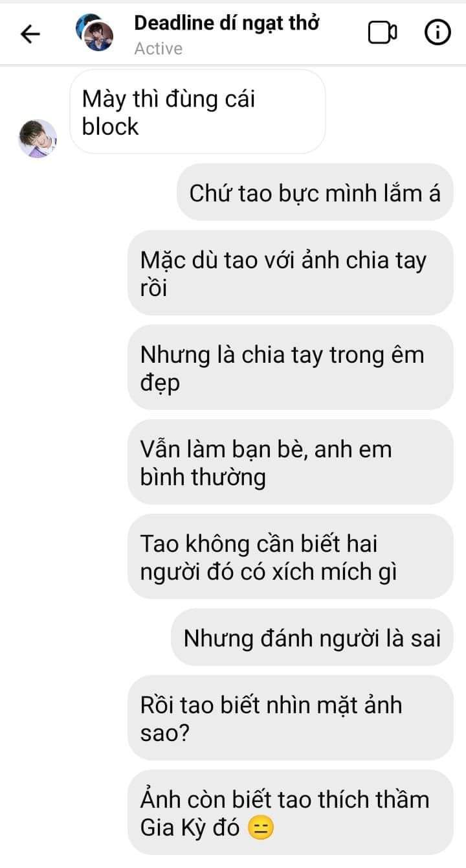The width and height of the screenshot is (466, 868).
Task: Tap the back arrow icon
Action: point(30,34)
